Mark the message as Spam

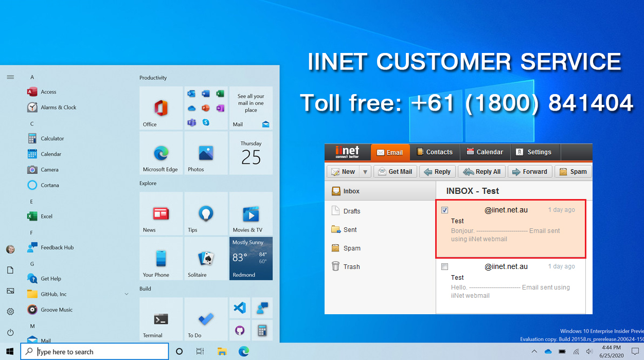tap(573, 171)
